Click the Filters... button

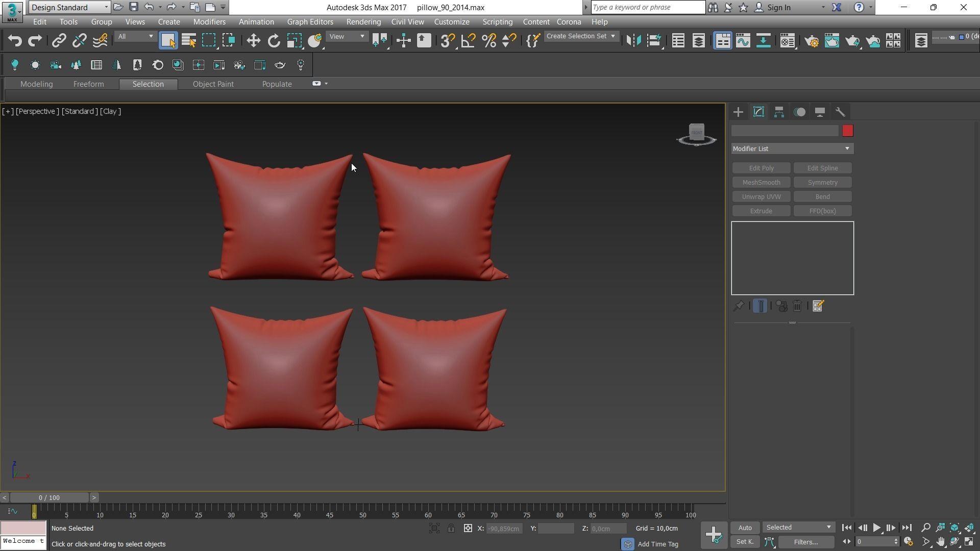tap(805, 542)
